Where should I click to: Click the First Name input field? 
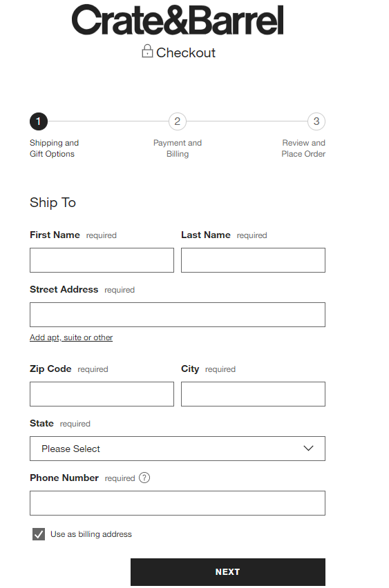tap(102, 260)
